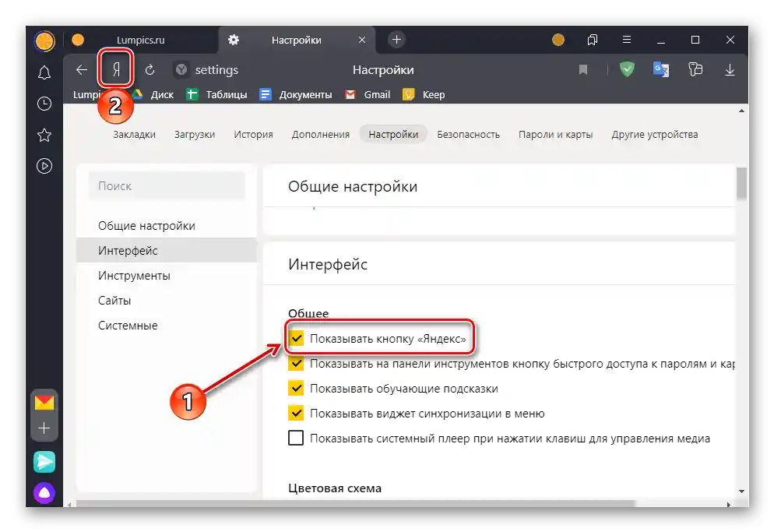Uncheck «Показывать кнопку «Яндекс»»
The width and height of the screenshot is (774, 532).
click(x=296, y=338)
